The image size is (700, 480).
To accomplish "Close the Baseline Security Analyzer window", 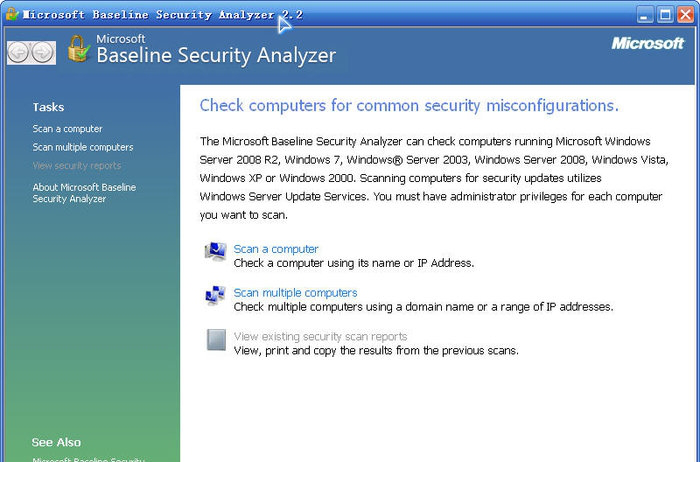I will (685, 15).
